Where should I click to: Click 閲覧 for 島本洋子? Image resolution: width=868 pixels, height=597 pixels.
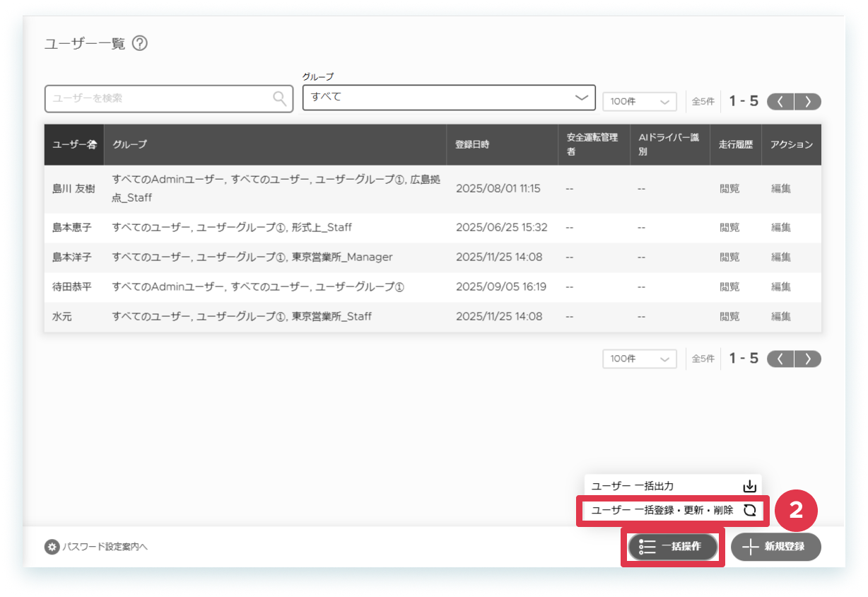tap(729, 257)
